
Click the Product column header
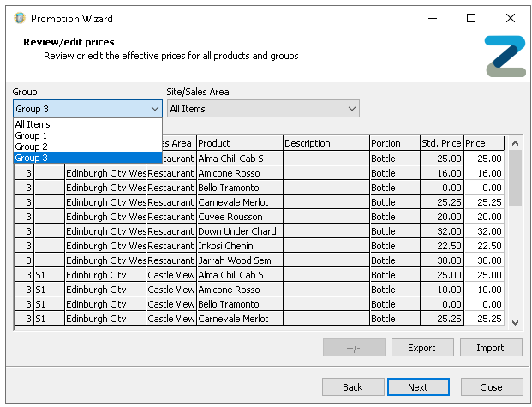(239, 143)
